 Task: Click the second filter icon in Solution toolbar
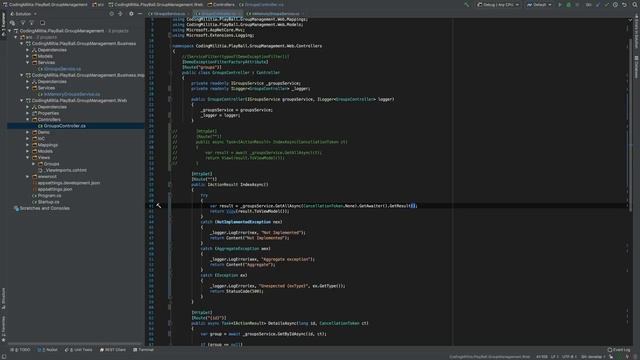pyautogui.click(x=32, y=23)
